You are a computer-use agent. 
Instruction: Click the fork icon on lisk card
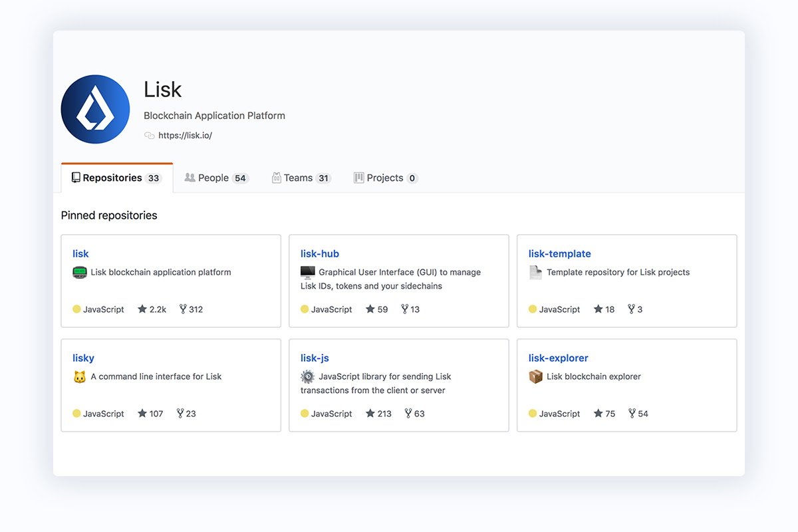coord(183,309)
